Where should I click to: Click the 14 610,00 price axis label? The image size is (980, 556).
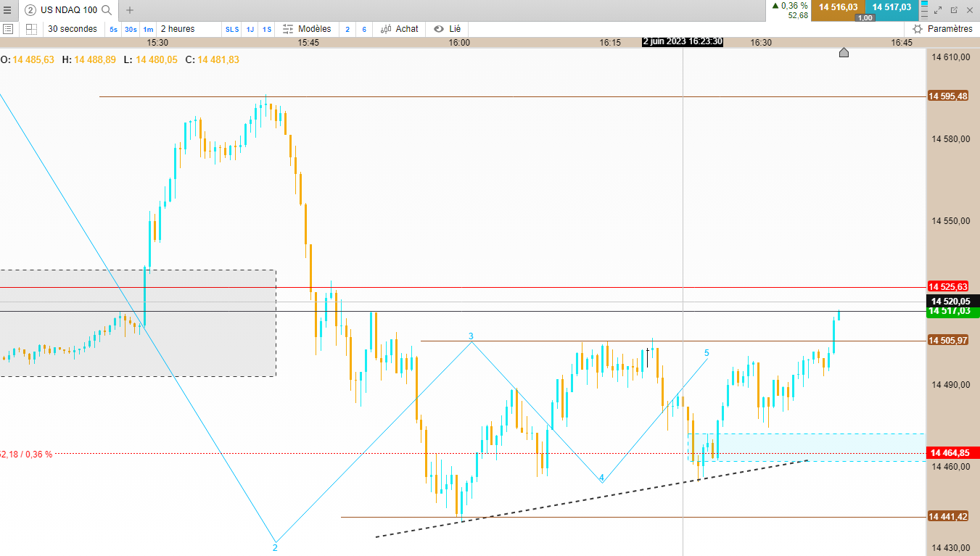951,57
